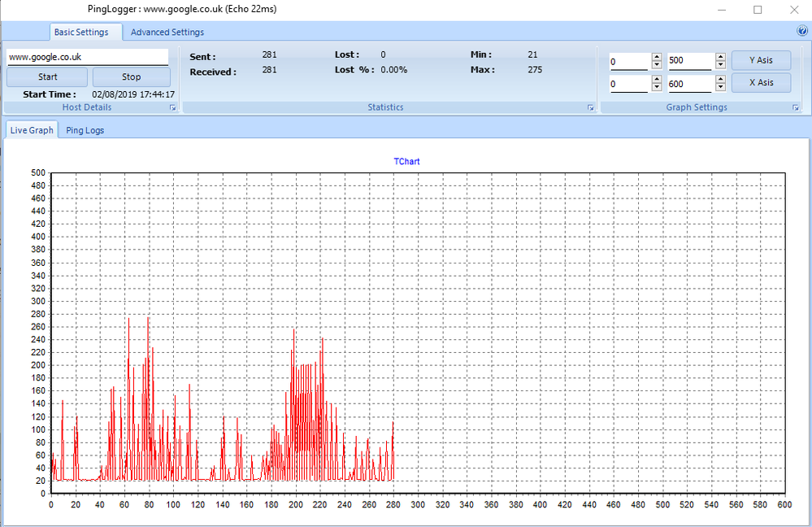
Task: Apply the Y Axis button
Action: (x=761, y=60)
